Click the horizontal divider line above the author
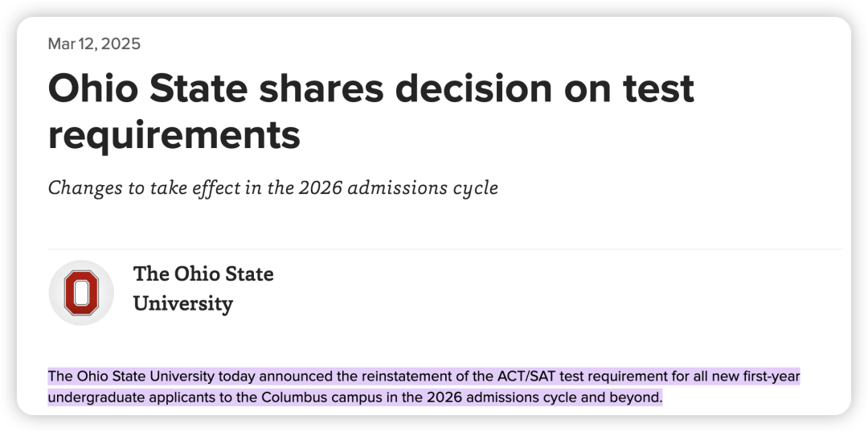 click(x=445, y=249)
